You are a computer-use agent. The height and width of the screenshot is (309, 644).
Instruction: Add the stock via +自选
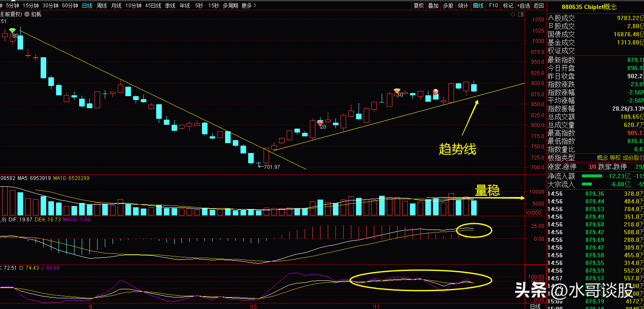523,6
